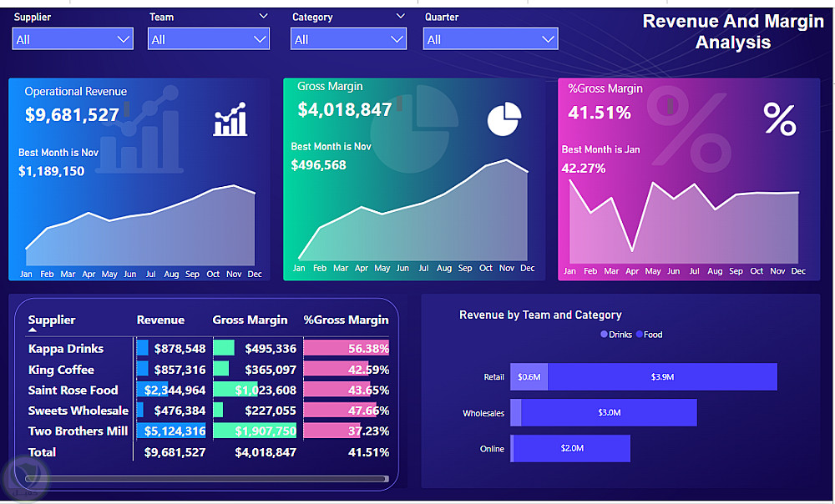Click the bar chart icon in Operational Revenue card
This screenshot has height=504, width=835.
[x=230, y=118]
